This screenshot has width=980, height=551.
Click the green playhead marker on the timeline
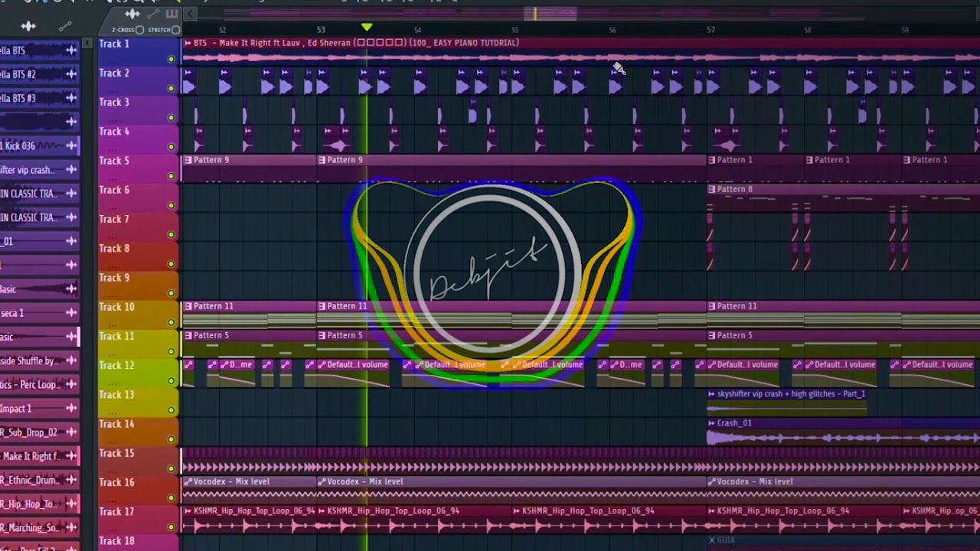point(367,28)
